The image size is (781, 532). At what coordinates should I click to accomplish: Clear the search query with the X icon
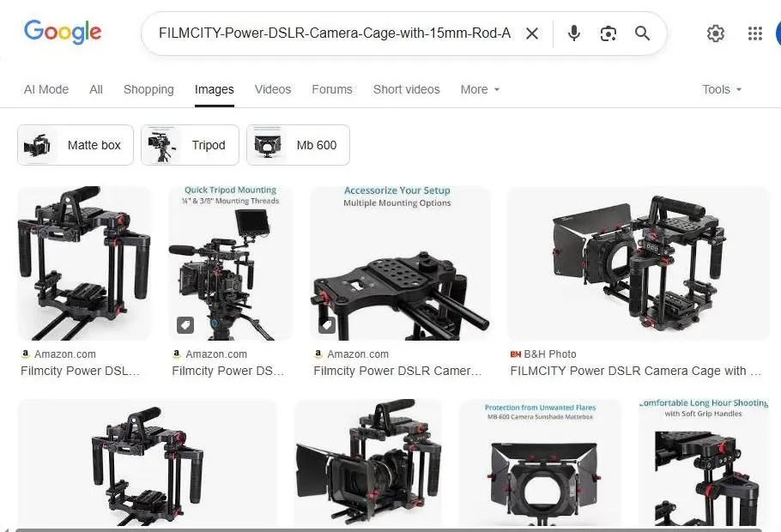[x=532, y=33]
